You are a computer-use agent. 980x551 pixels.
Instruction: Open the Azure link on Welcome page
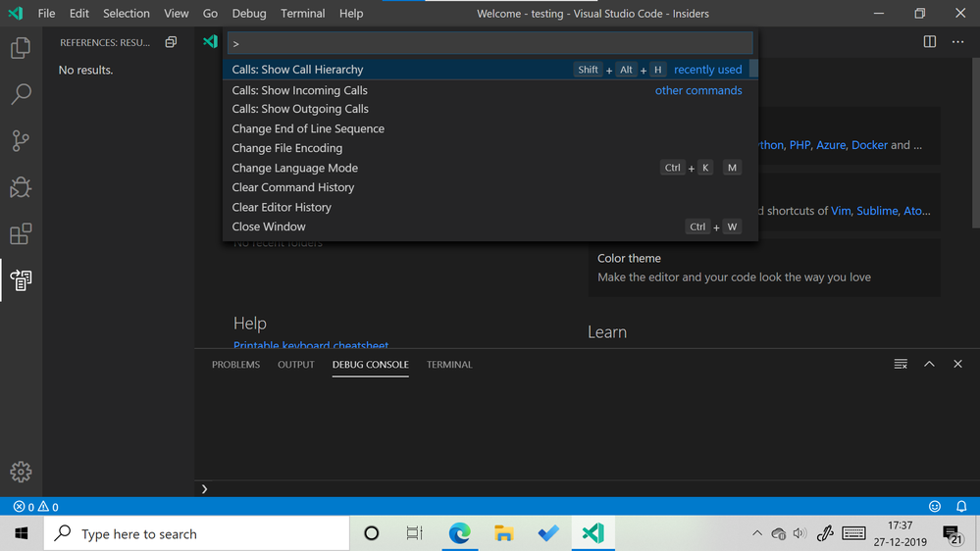tap(831, 145)
